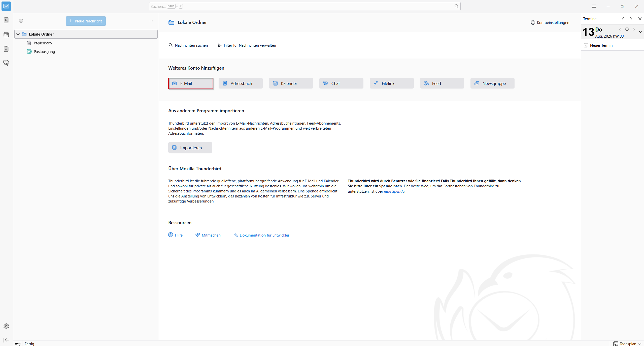The image size is (644, 346).
Task: Click the get messages cloud icon
Action: pos(21,21)
